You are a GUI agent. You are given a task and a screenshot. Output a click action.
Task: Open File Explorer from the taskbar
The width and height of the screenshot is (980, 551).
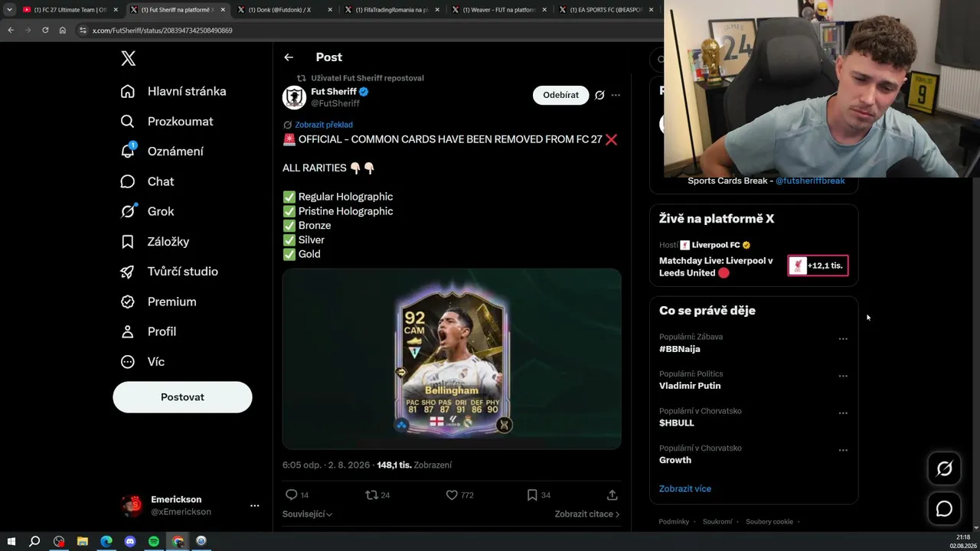coord(83,541)
